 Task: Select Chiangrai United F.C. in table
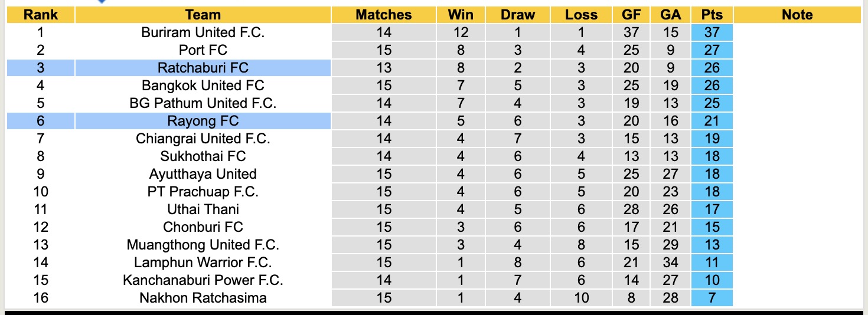203,139
